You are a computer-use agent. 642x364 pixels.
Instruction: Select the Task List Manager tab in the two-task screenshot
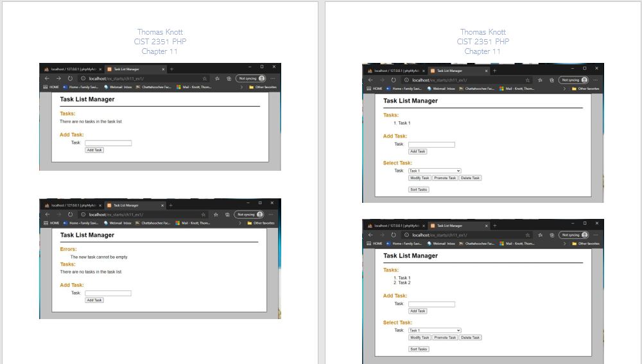coord(458,225)
